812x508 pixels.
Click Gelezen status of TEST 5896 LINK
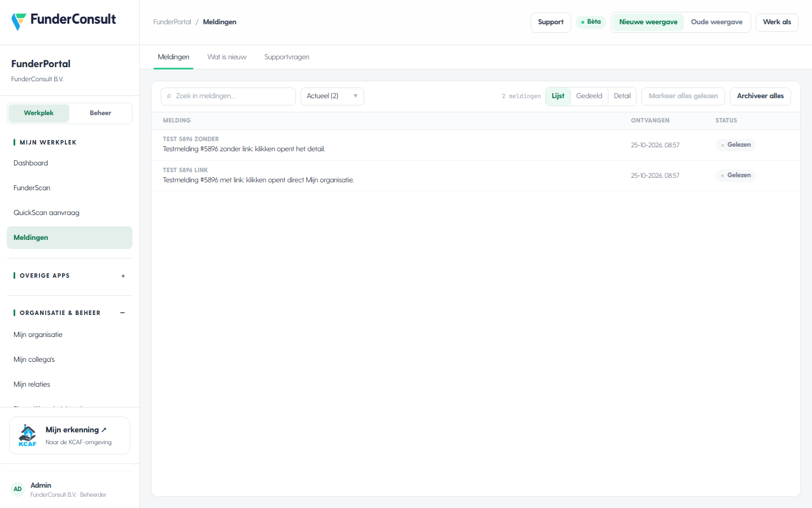pos(735,176)
